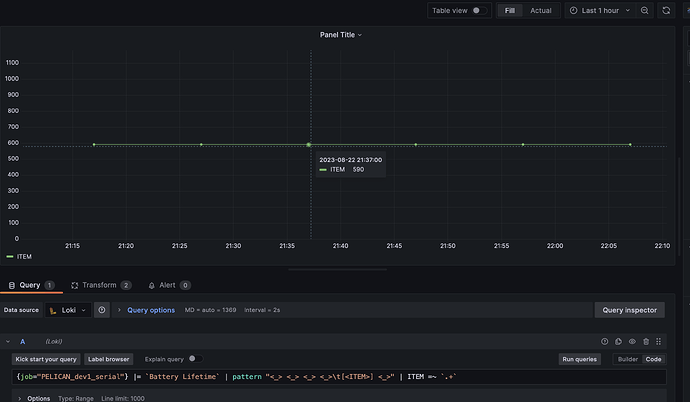Viewport: 690px width, 402px height.
Task: Duplicate query A with the copy icon
Action: pos(618,341)
